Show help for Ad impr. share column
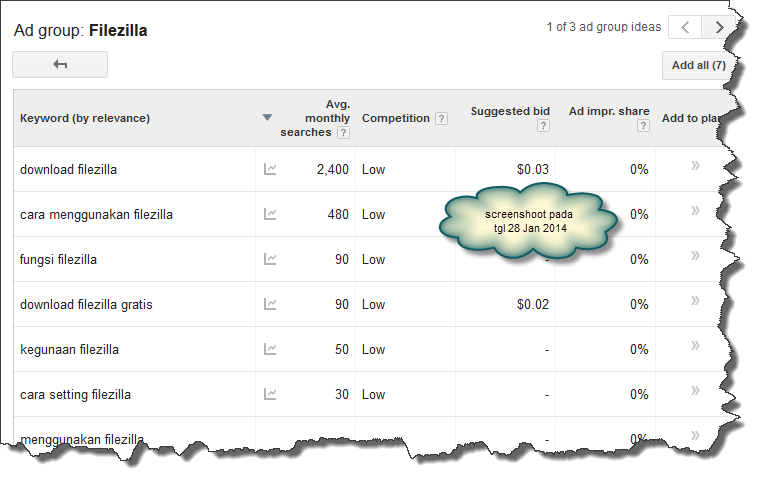The height and width of the screenshot is (483, 764). point(643,126)
